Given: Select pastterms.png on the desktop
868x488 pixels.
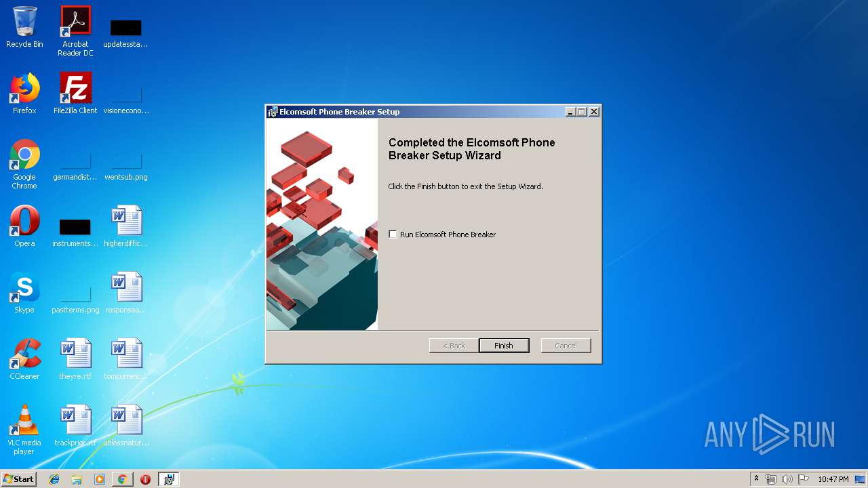Looking at the screenshot, I should (75, 298).
